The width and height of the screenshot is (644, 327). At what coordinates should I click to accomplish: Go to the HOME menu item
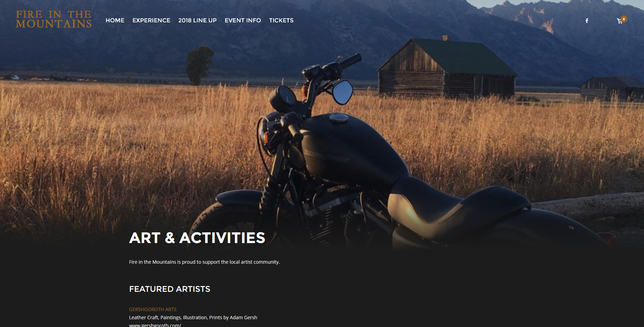click(x=115, y=20)
